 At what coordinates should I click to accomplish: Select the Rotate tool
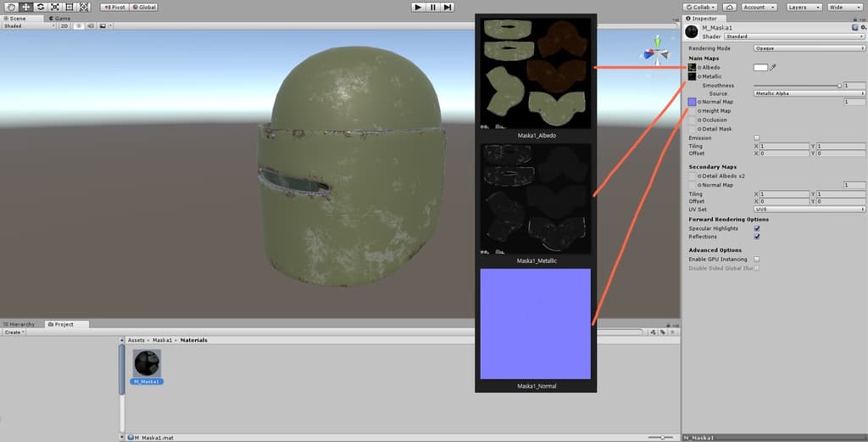pyautogui.click(x=41, y=7)
